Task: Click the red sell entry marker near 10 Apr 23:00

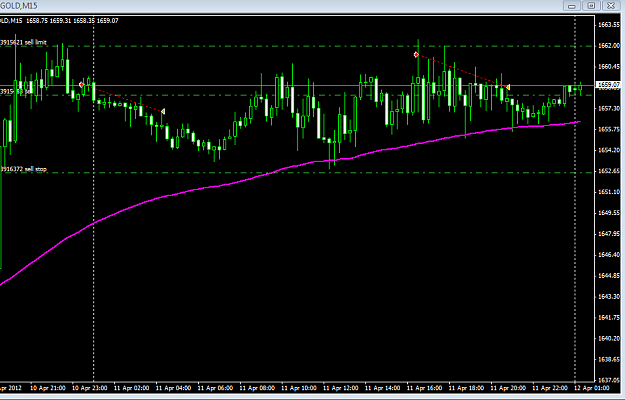Action: pos(81,84)
